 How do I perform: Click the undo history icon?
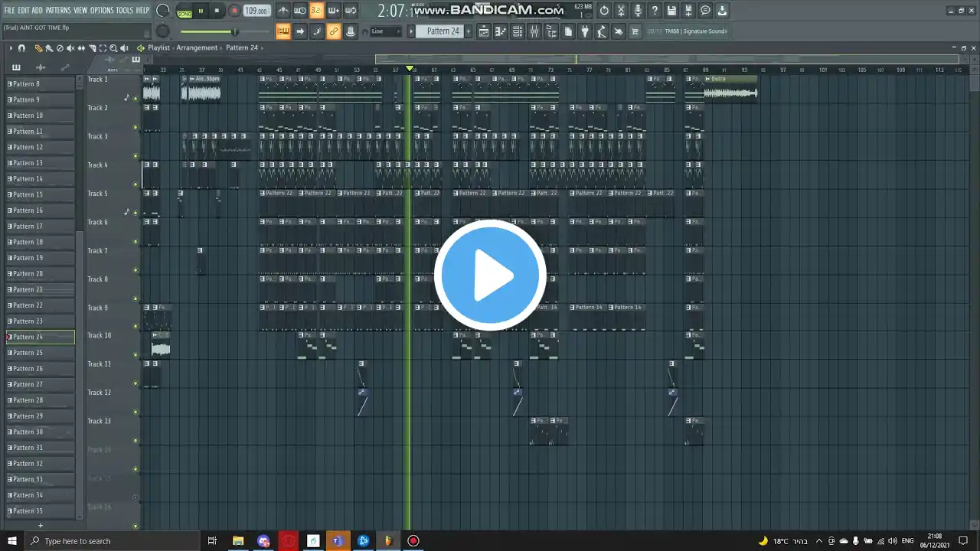(604, 11)
